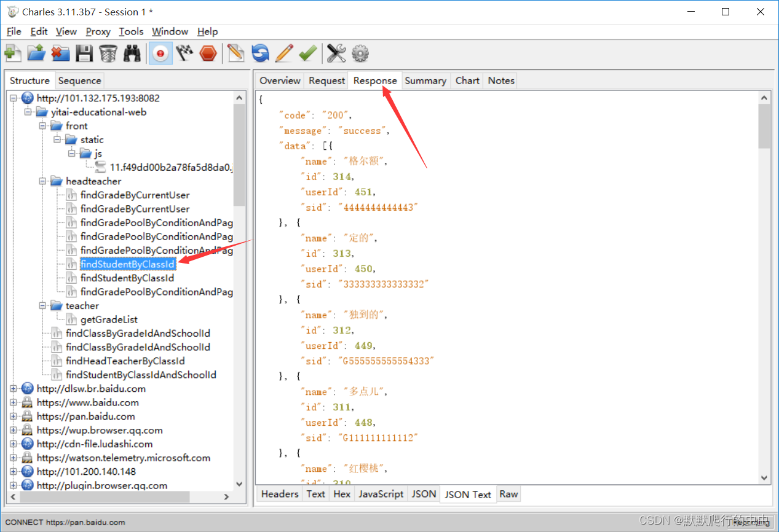The width and height of the screenshot is (779, 532).
Task: Open the Summary tab
Action: tap(425, 80)
